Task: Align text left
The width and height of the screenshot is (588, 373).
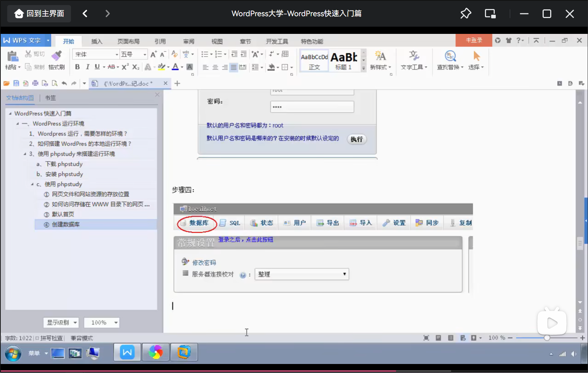Action: coord(205,67)
